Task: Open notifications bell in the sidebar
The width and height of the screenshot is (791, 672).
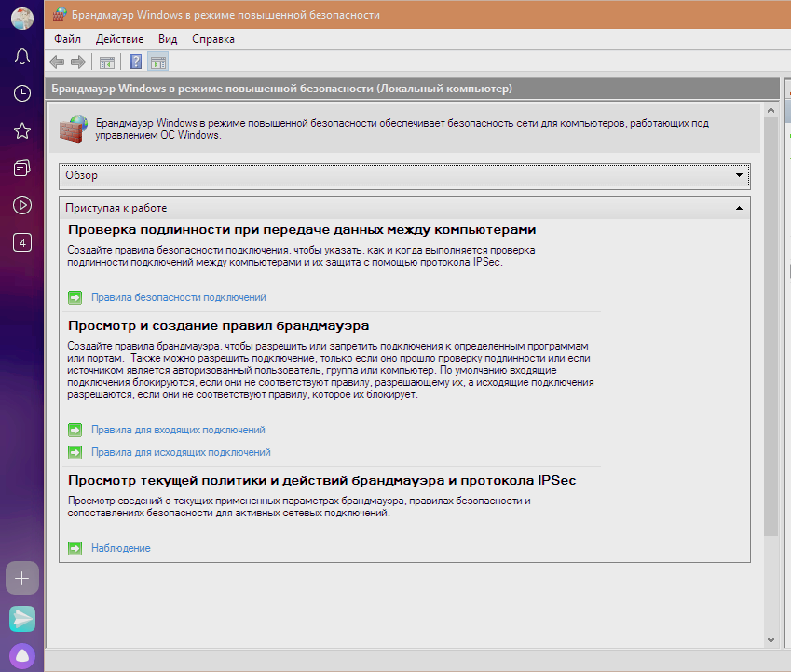Action: [x=22, y=56]
